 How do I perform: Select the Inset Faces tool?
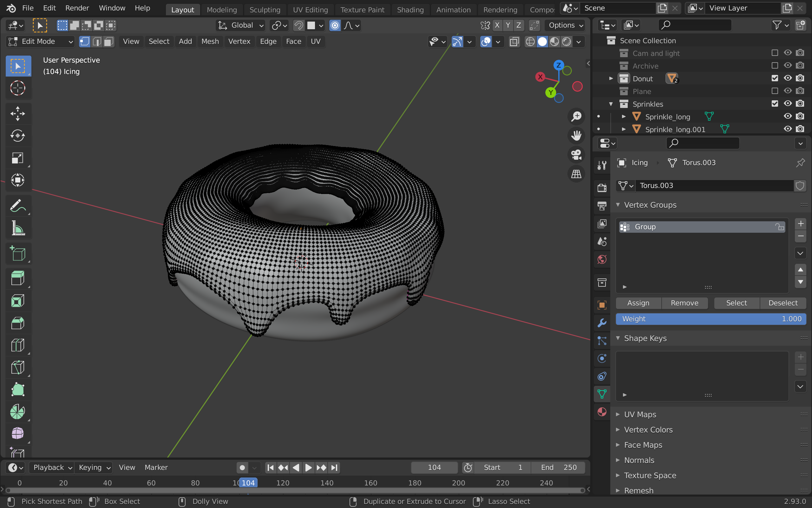18,301
